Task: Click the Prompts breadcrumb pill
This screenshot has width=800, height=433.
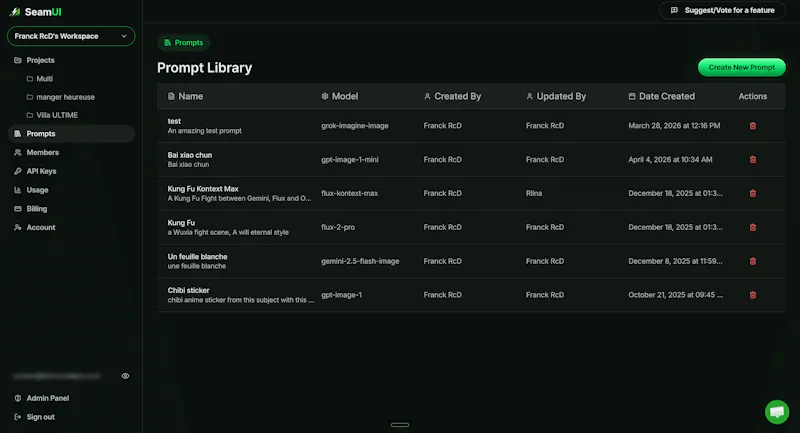Action: [x=184, y=43]
